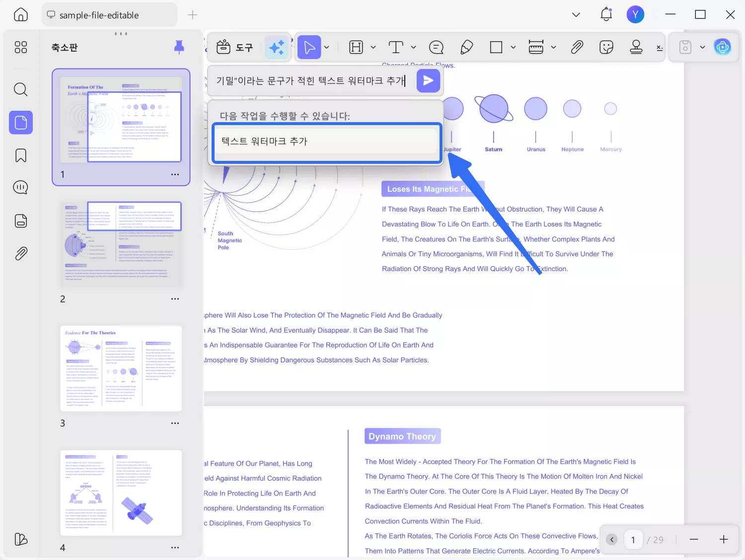Select page 1 thumbnail
This screenshot has width=745, height=560.
pyautogui.click(x=121, y=120)
